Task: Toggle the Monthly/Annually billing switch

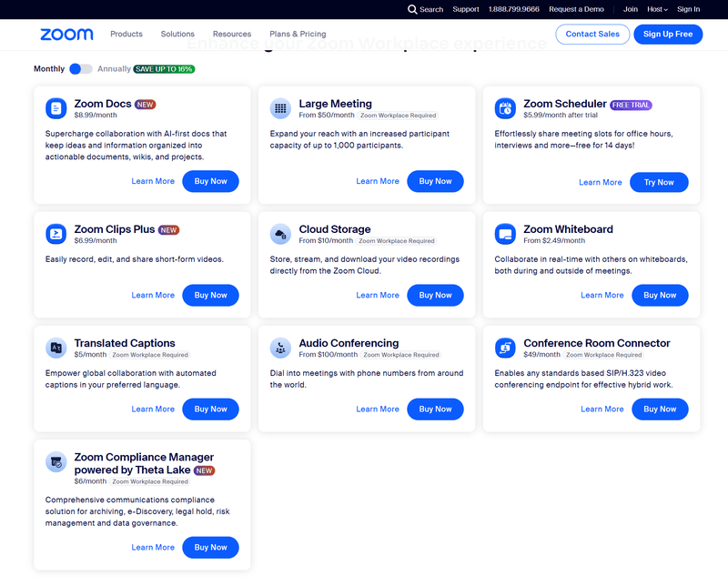Action: tap(81, 69)
